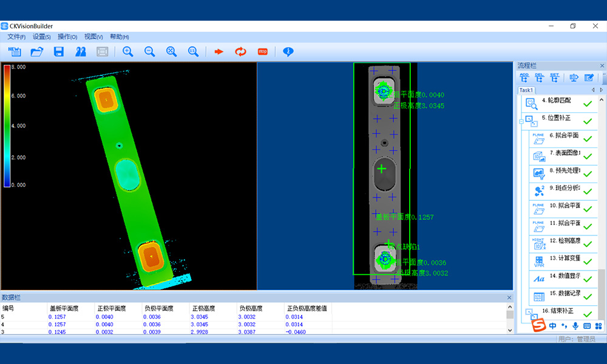Create a new project with NEW icon
The image size is (607, 364).
tap(15, 52)
